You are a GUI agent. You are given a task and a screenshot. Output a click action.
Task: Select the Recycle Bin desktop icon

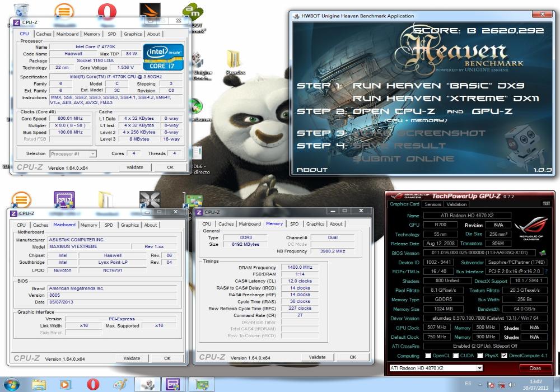tap(21, 11)
